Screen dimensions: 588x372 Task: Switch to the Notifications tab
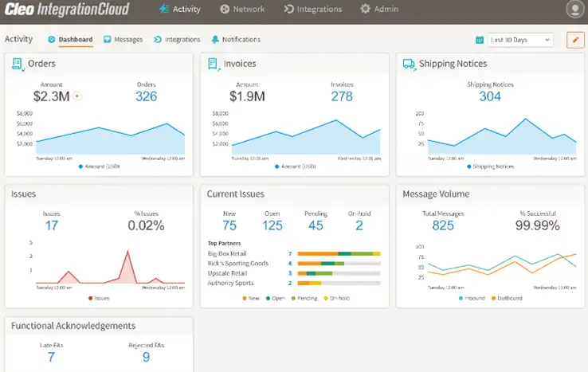tap(236, 39)
